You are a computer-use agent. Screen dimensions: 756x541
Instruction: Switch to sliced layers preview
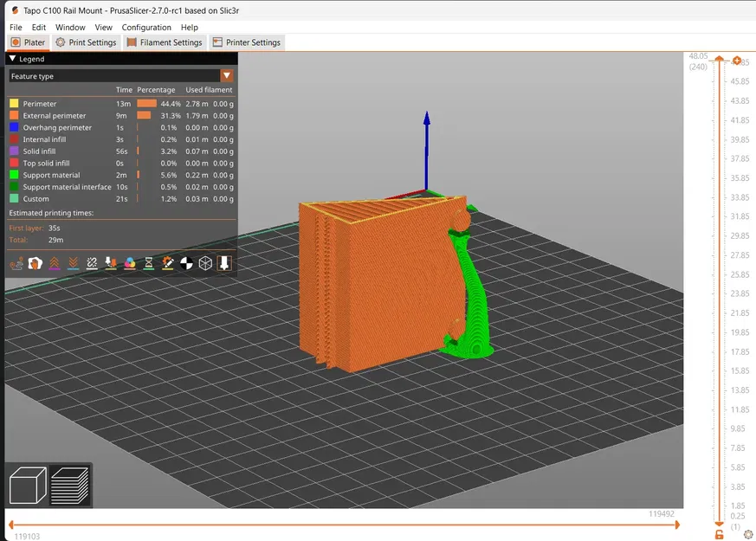[x=70, y=486]
